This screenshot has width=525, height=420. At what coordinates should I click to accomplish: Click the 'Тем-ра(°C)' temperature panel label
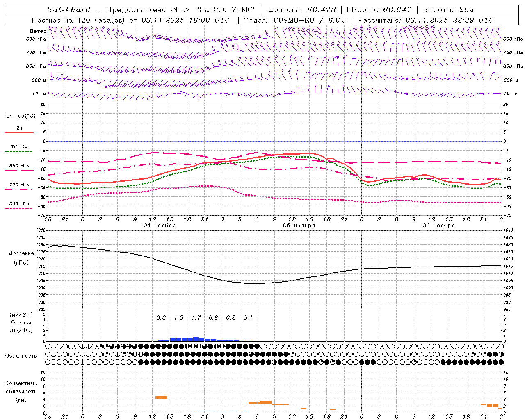point(19,116)
